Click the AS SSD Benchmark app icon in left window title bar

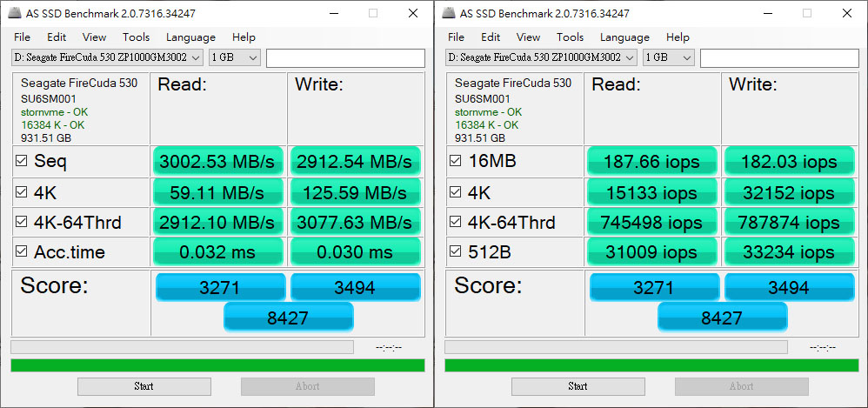(14, 13)
